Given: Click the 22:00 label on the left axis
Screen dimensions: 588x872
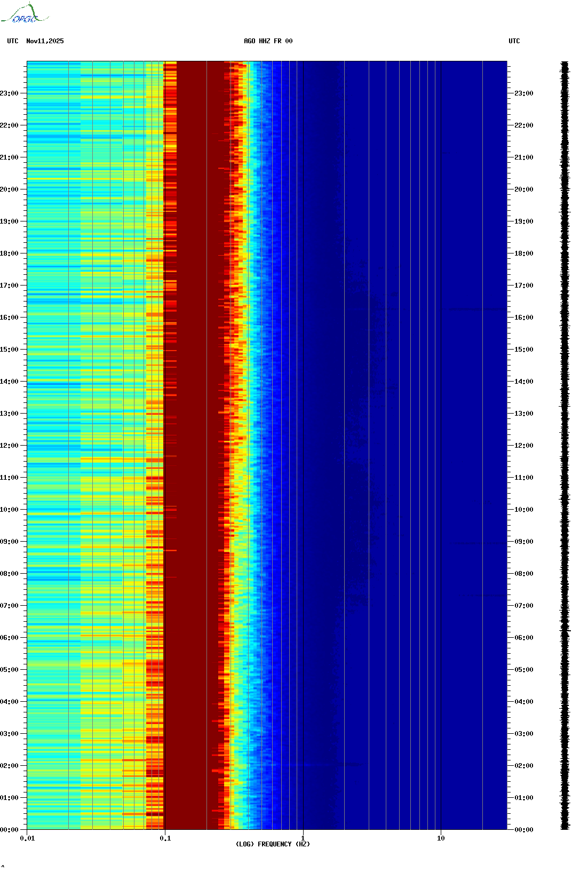Looking at the screenshot, I should click(x=9, y=125).
